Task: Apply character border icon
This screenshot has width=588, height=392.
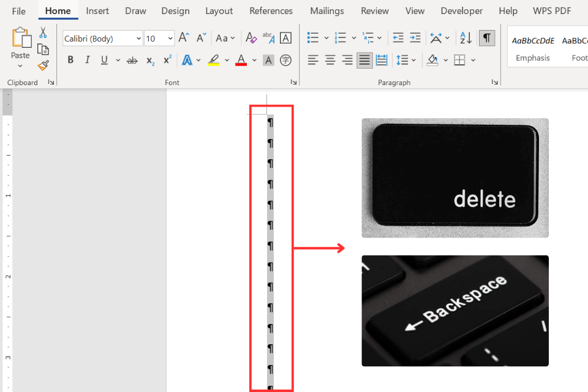Action: (286, 38)
